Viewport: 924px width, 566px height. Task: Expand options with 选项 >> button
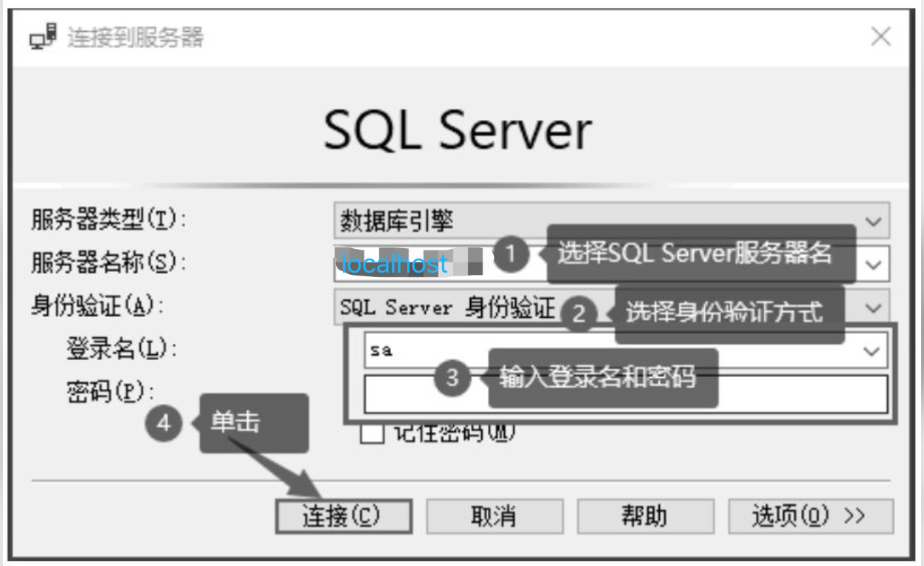[x=811, y=516]
